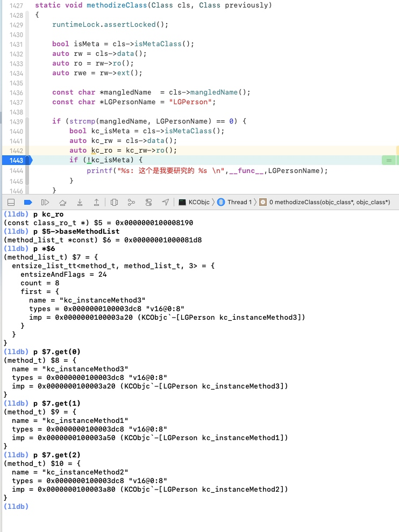Click the green indicator on line 1443

click(x=388, y=160)
